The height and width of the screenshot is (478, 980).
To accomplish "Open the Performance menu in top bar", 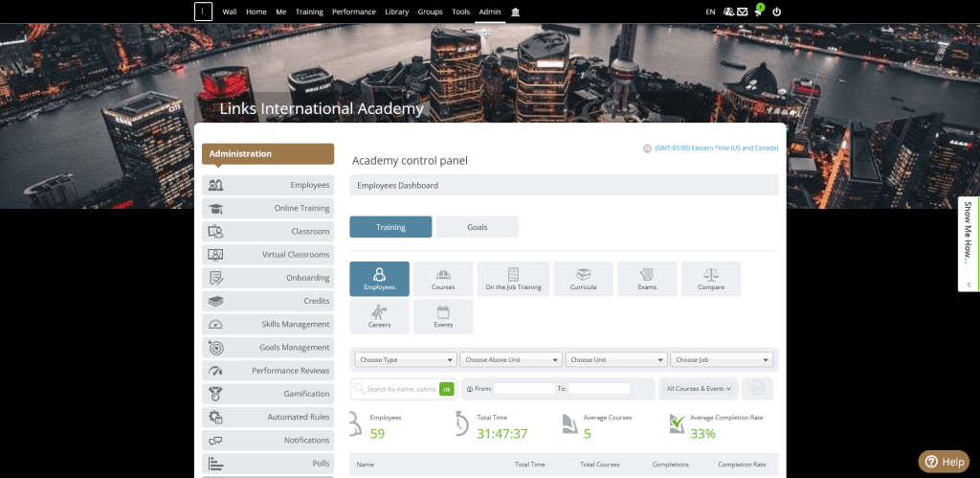I will 353,11.
